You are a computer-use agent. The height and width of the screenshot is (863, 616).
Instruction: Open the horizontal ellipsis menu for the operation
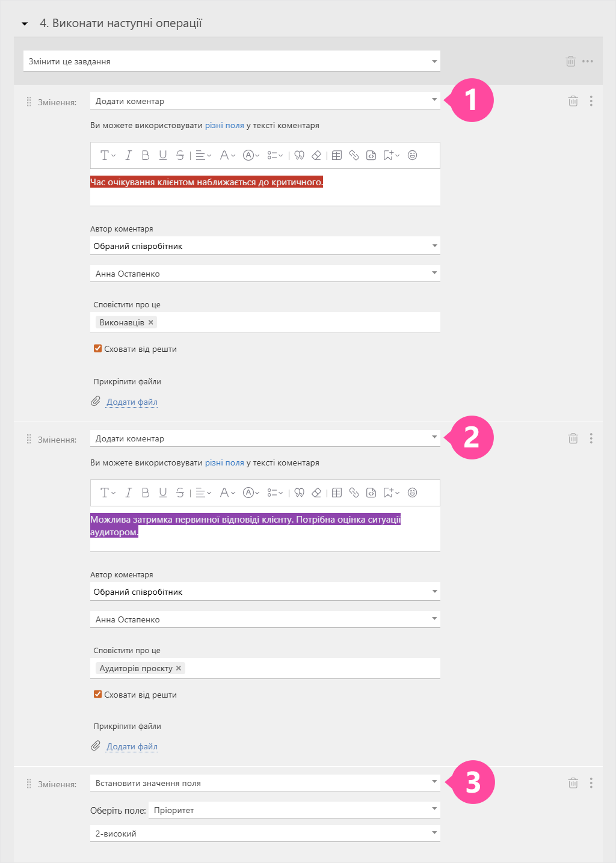pos(588,61)
